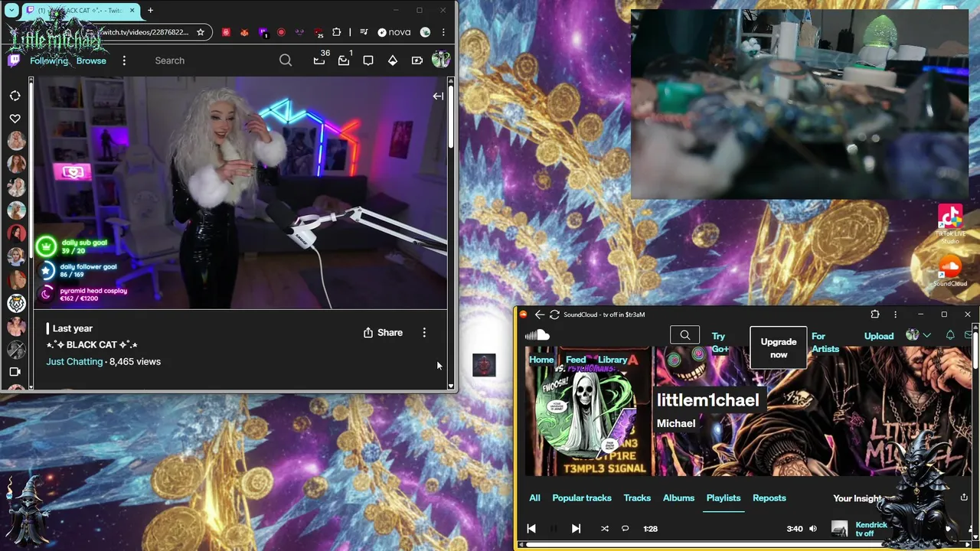Open video options three-dot menu beside Share
Screen dimensions: 980x551
(x=424, y=332)
